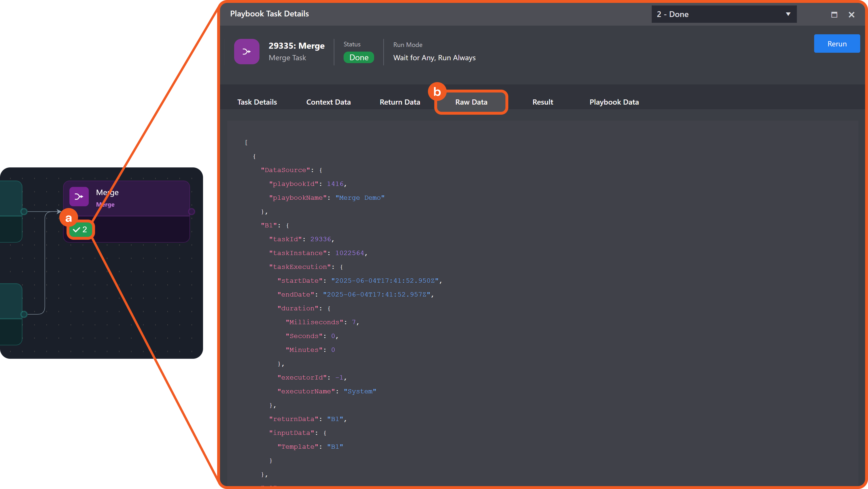Switch to the Task Details tab
Image resolution: width=868 pixels, height=489 pixels.
[257, 102]
